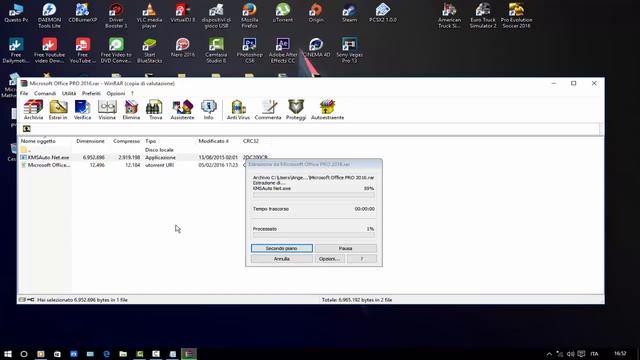
Task: Show hidden tray icons chevron
Action: point(549,354)
